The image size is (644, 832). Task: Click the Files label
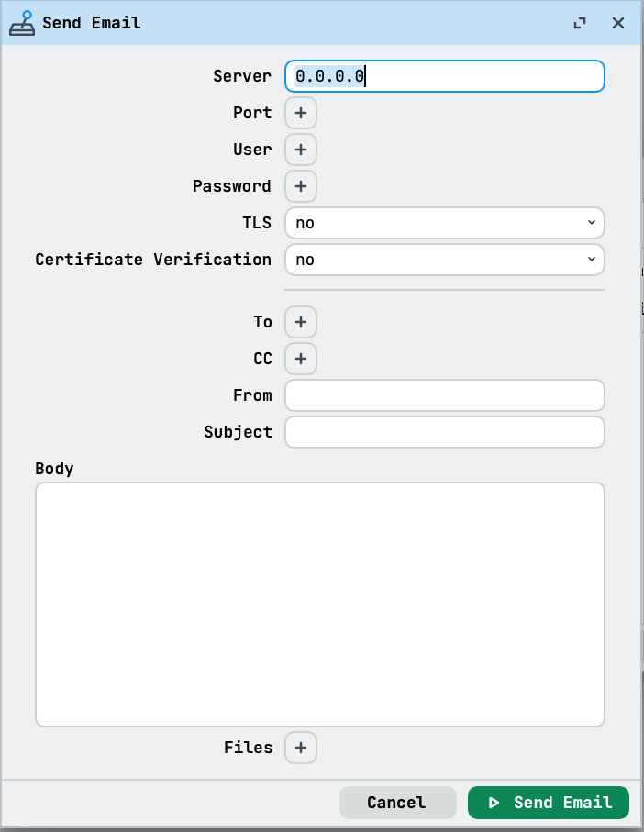coord(248,747)
